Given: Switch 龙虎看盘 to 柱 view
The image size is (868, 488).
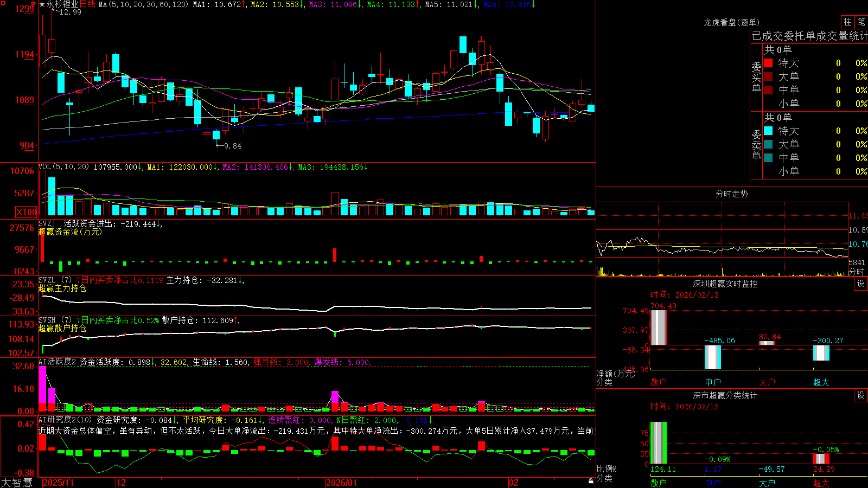Looking at the screenshot, I should click(x=847, y=22).
